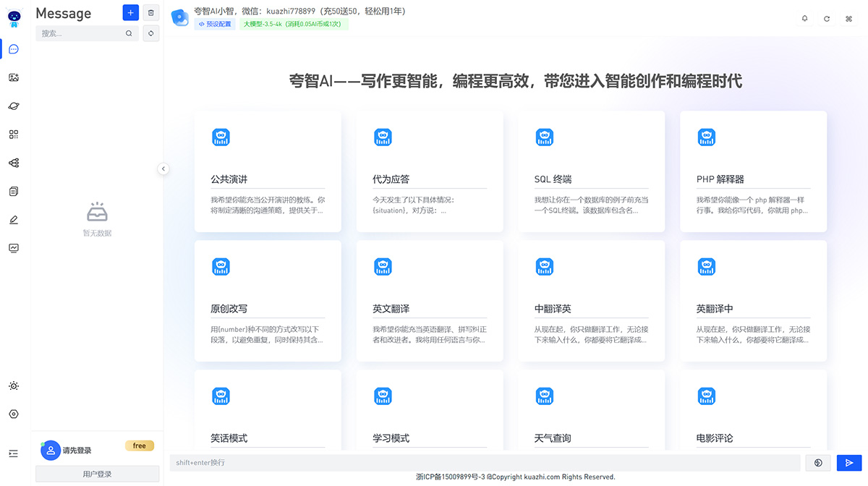Open 预设配置 settings
This screenshot has height=486, width=868.
(x=217, y=24)
